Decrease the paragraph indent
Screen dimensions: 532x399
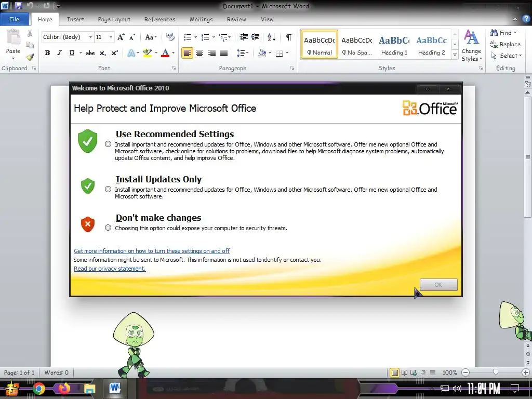(244, 37)
